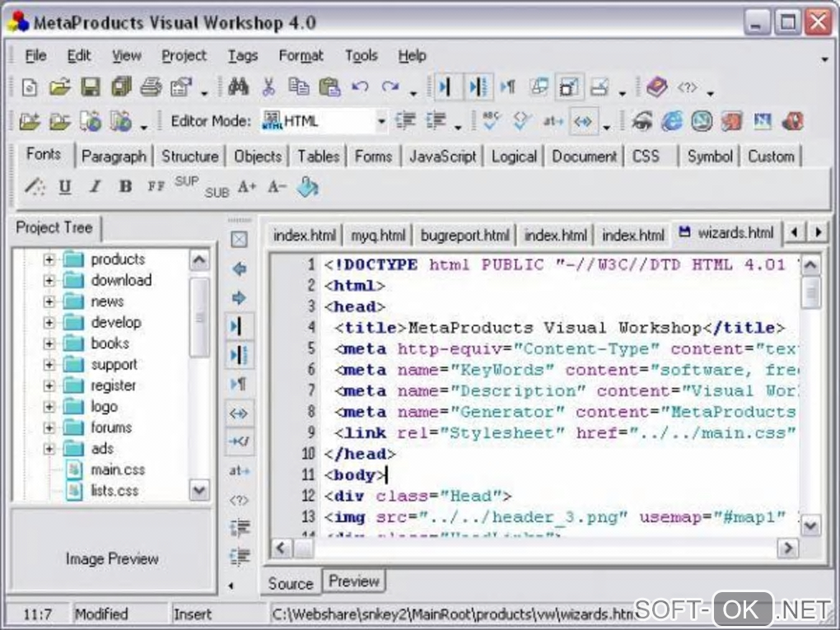This screenshot has width=840, height=630.
Task: Toggle the paragraph marks toolbar button
Action: tap(507, 86)
